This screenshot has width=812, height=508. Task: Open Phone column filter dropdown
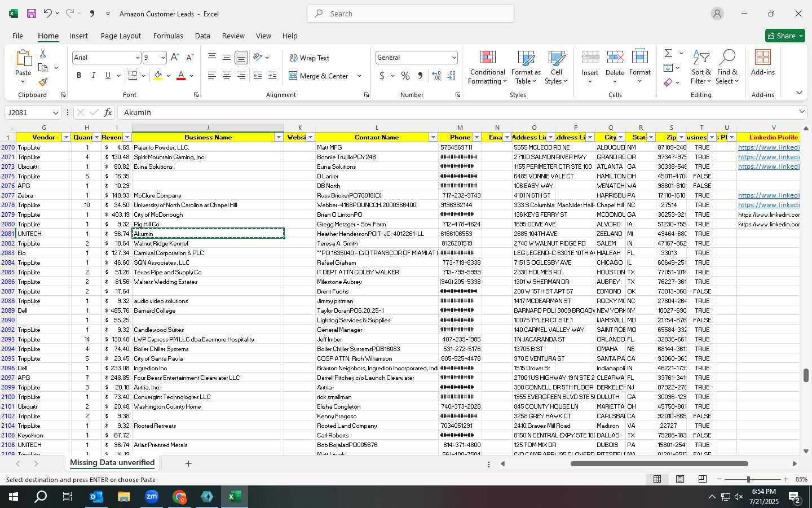pos(476,137)
